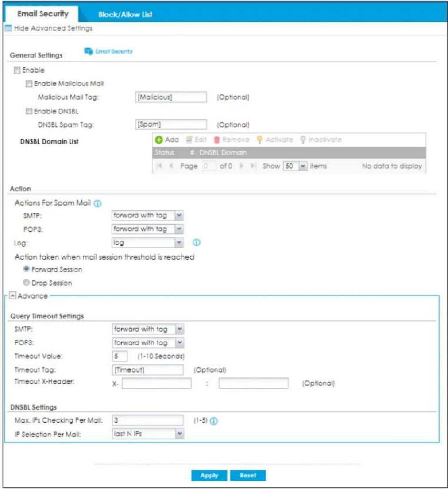The height and width of the screenshot is (489, 448).
Task: Click the Max. IPs Checking Per Mail field
Action: (x=148, y=420)
